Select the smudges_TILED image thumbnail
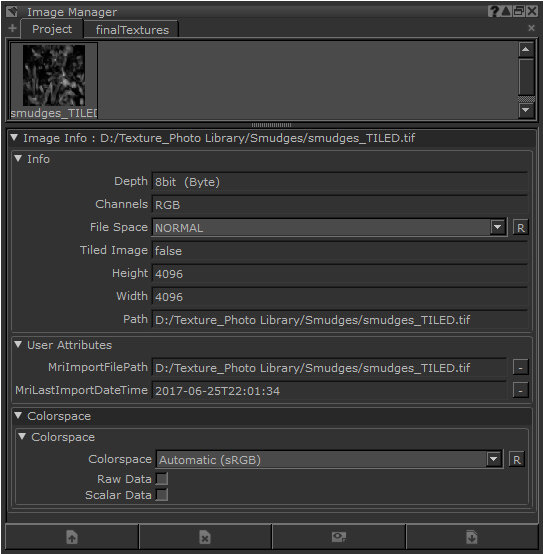The height and width of the screenshot is (554, 543). point(54,81)
